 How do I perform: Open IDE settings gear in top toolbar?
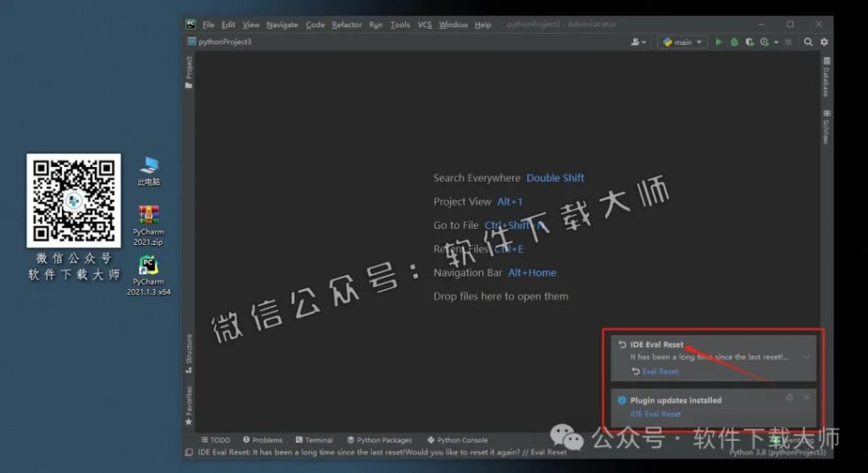(x=824, y=42)
